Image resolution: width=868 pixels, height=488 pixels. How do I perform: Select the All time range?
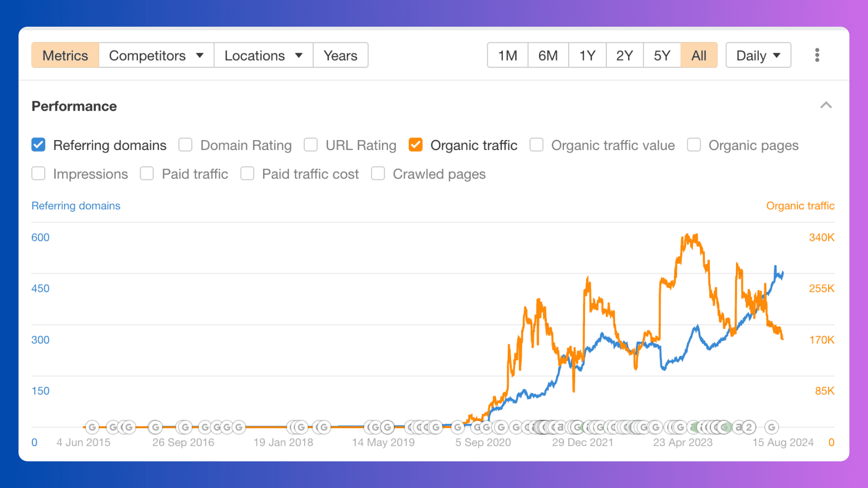[699, 55]
